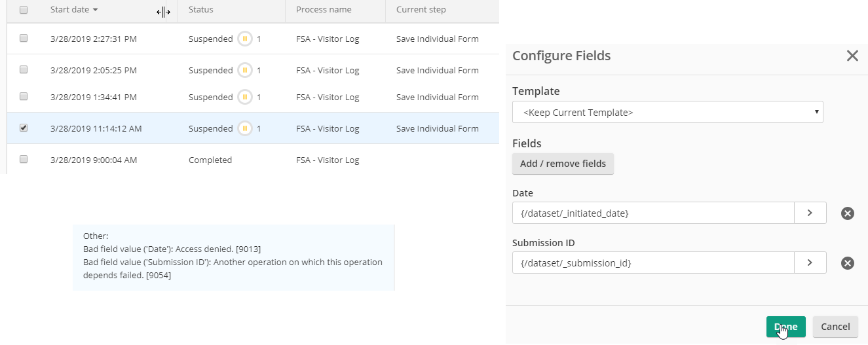Click the pause icon in 11:14:12 AM row

coord(244,128)
